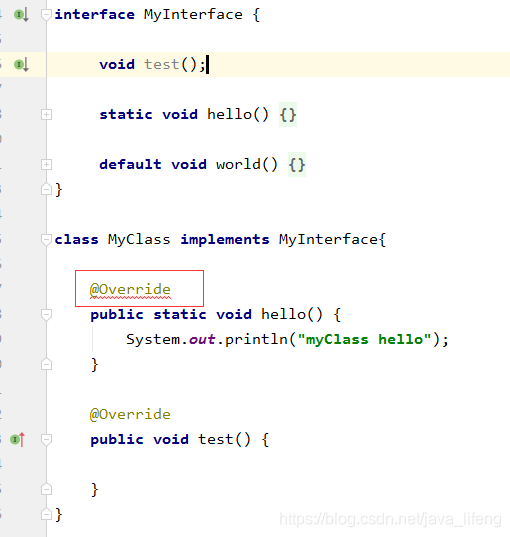Click implemented gutter icon beside interface MyInterface
The width and height of the screenshot is (510, 537).
[x=21, y=15]
